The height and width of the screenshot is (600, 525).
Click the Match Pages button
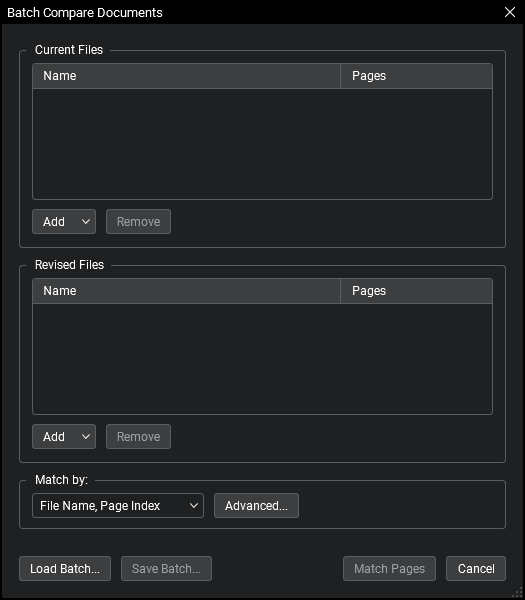[x=389, y=568]
